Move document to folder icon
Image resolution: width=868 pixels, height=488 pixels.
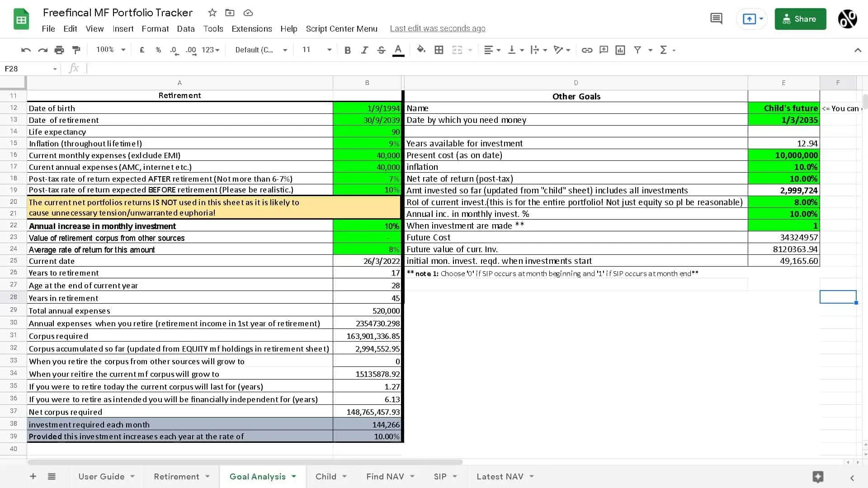pos(230,13)
